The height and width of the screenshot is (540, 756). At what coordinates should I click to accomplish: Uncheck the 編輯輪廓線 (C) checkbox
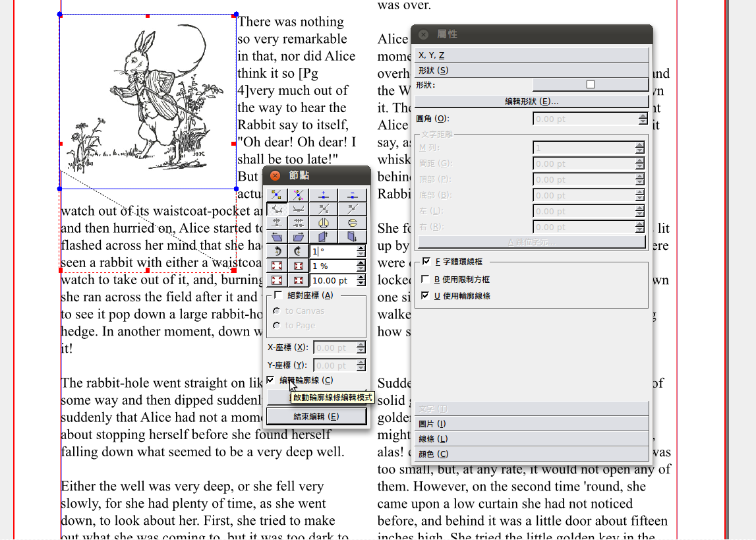[x=270, y=380]
